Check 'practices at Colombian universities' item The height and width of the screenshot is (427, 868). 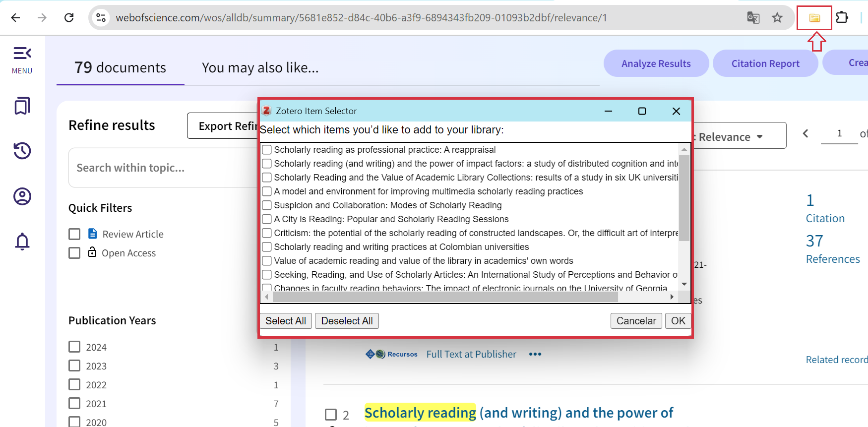click(267, 247)
